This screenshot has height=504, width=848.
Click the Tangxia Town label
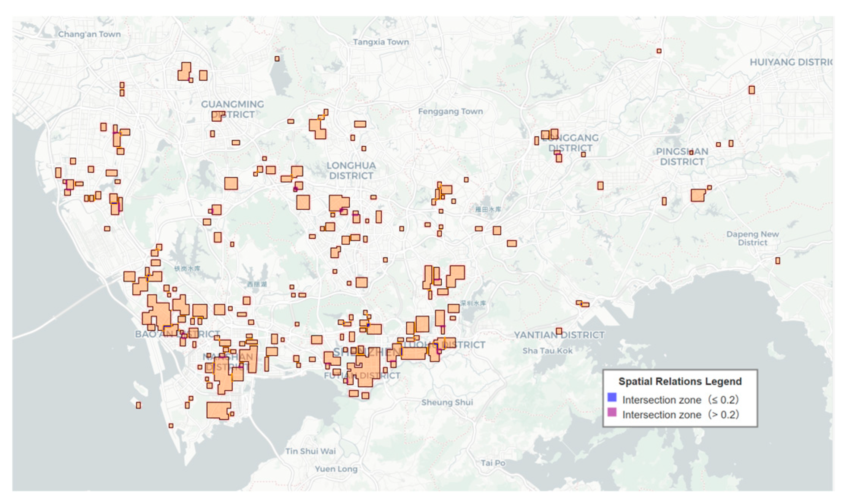pos(381,42)
